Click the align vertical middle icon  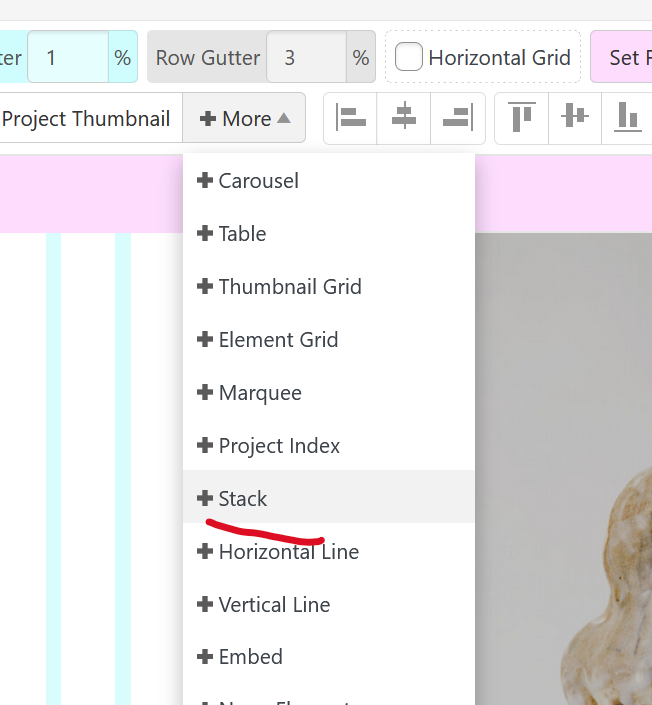click(x=575, y=118)
